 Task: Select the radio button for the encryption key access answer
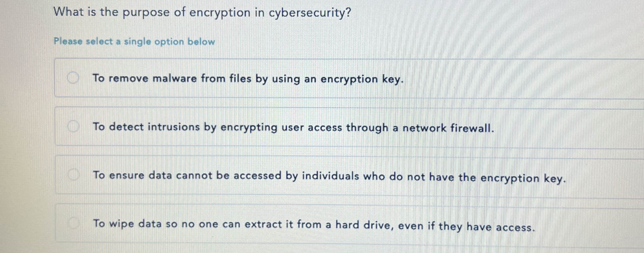[73, 174]
